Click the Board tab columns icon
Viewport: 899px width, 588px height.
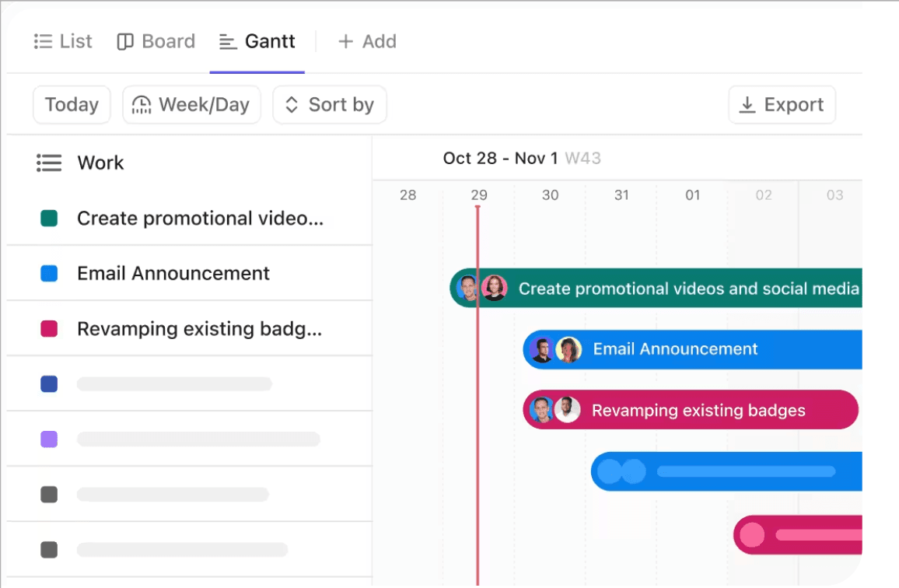[x=125, y=41]
